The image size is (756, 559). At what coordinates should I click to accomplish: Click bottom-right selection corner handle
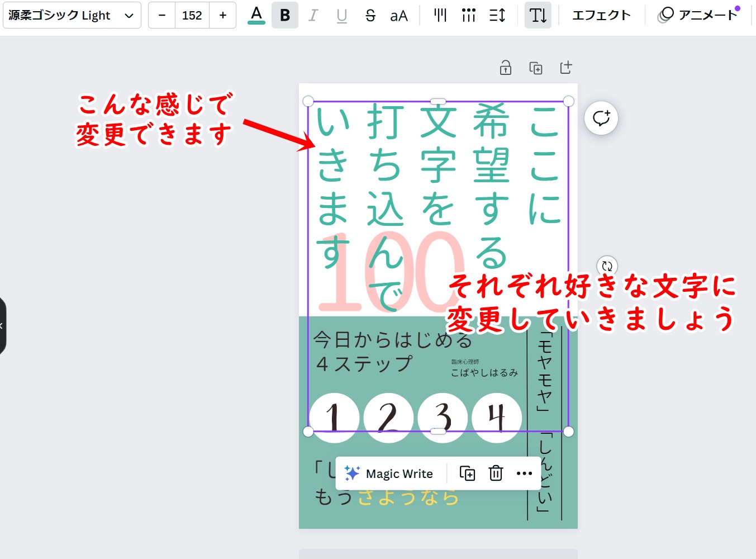568,432
